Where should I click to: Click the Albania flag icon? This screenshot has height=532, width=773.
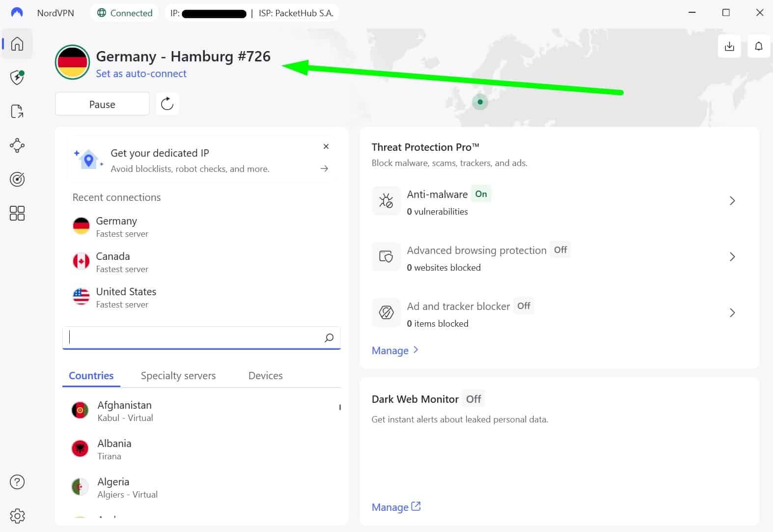tap(80, 448)
